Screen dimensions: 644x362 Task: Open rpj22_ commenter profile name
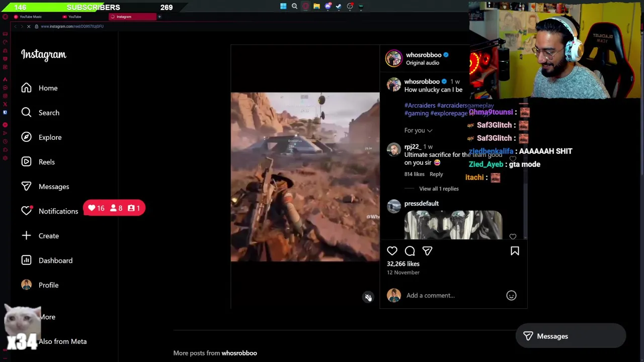412,147
